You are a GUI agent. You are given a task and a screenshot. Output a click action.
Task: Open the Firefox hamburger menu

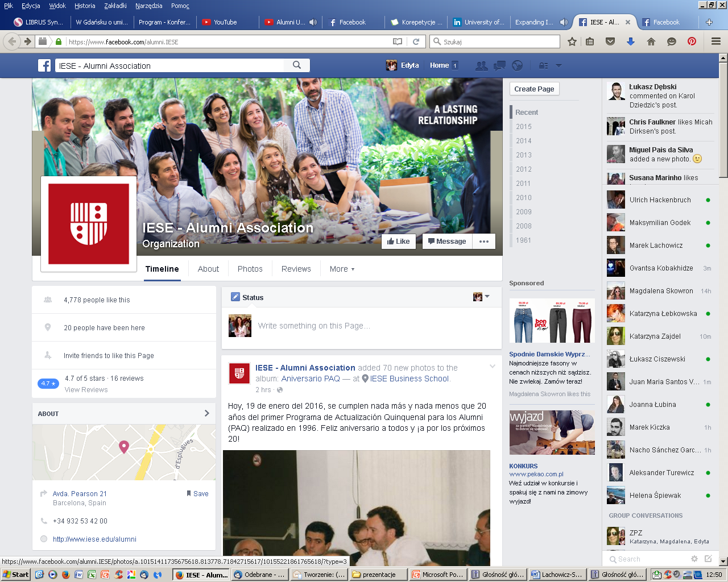pyautogui.click(x=716, y=41)
